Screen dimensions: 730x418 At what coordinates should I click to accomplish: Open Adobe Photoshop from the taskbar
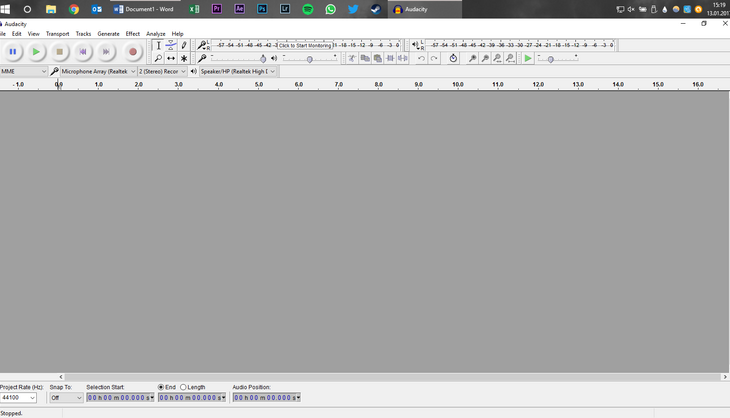(262, 9)
